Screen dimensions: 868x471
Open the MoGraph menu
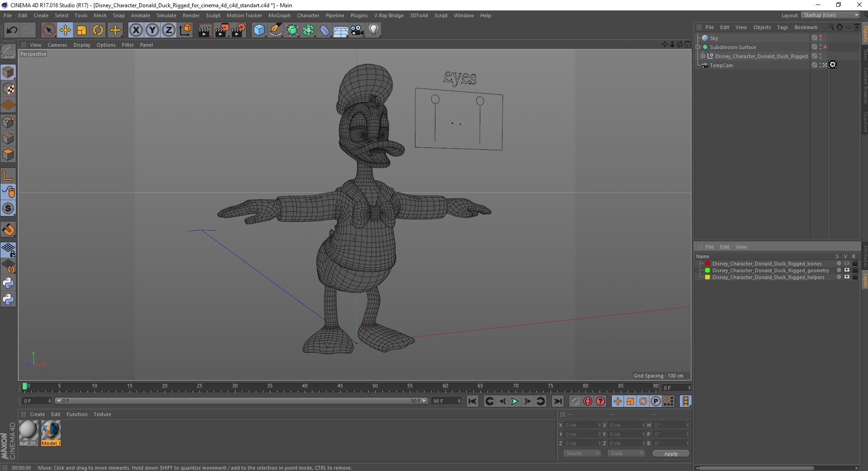point(279,15)
